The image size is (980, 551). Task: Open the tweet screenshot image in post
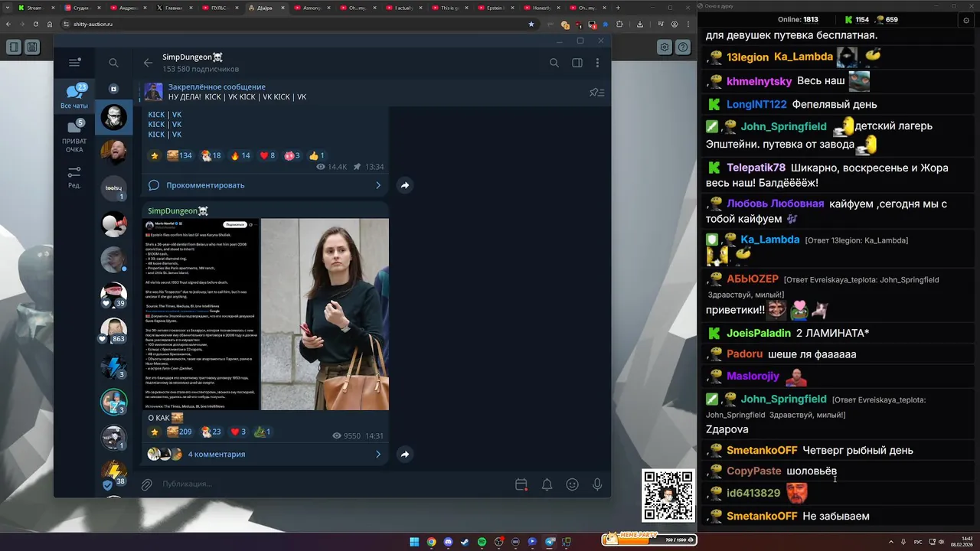pyautogui.click(x=201, y=314)
